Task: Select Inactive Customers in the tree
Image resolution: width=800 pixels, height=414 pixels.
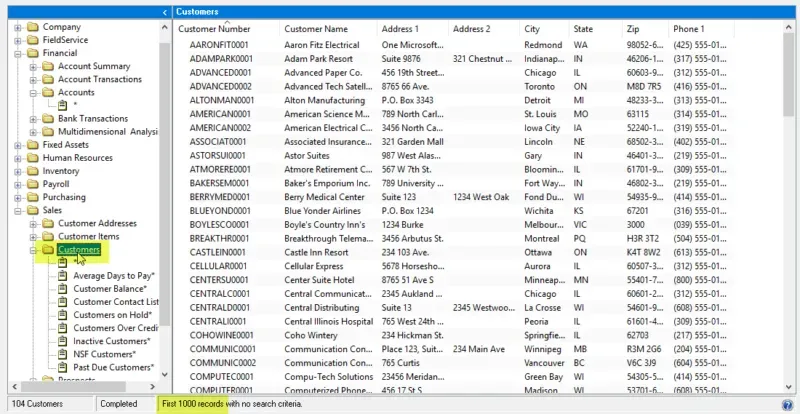Action: (111, 341)
